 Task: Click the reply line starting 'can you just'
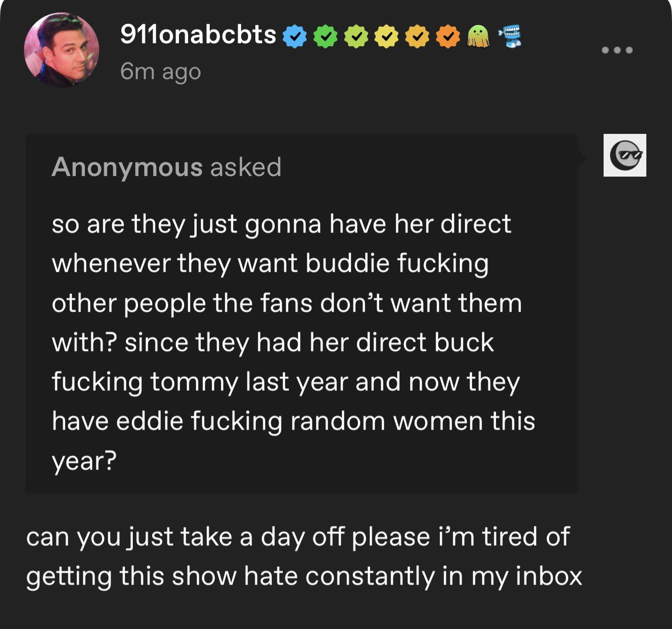click(x=298, y=537)
